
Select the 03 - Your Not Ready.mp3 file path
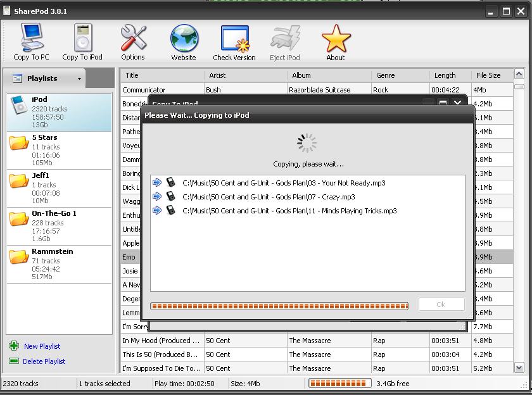click(284, 183)
